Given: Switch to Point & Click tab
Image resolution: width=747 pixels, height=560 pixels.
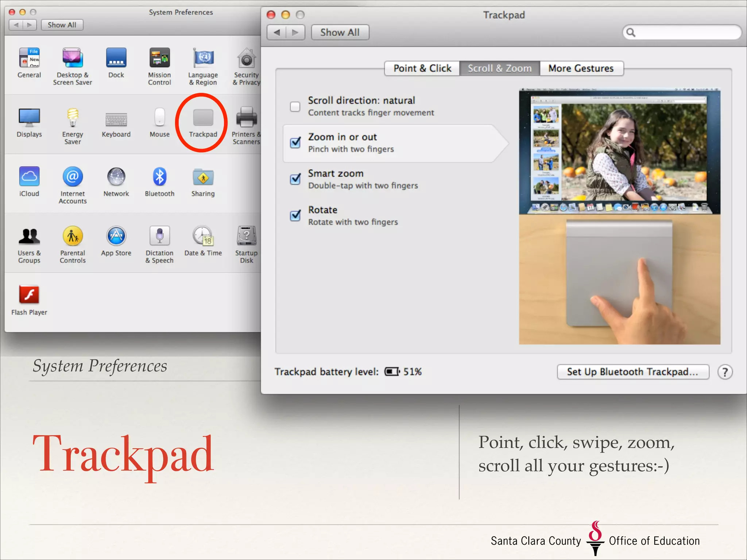Looking at the screenshot, I should click(x=422, y=69).
